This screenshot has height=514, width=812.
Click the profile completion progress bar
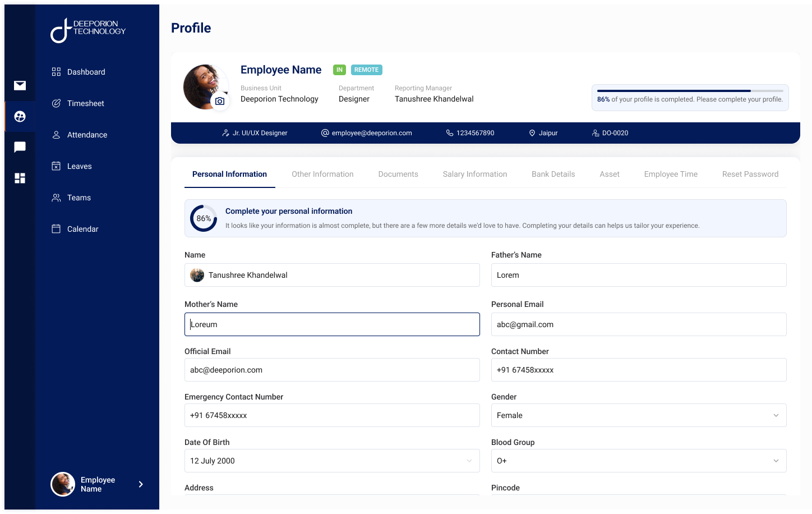point(690,90)
